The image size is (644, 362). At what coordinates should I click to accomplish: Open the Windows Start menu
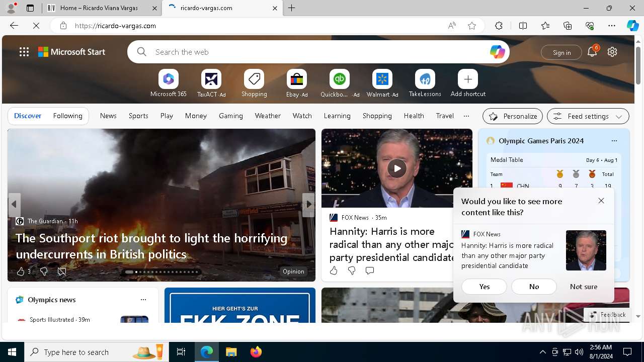click(x=12, y=352)
